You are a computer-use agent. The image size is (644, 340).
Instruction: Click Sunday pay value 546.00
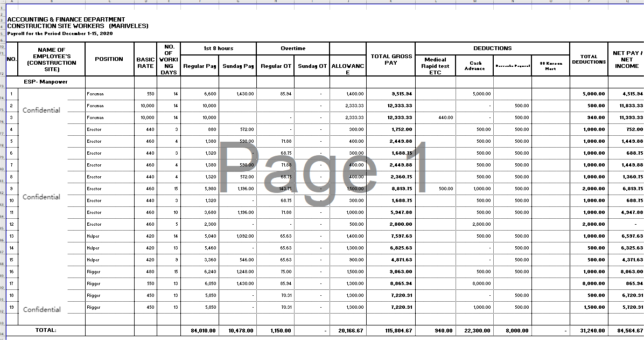[247, 260]
